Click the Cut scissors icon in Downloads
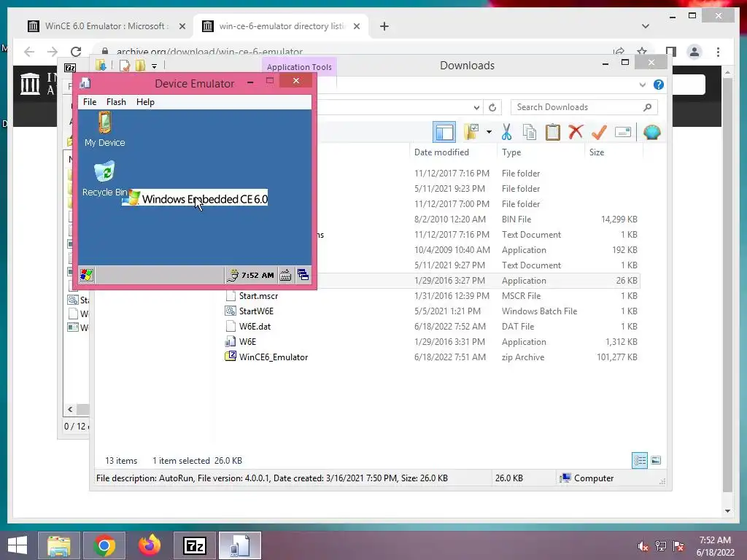Screen dimensions: 747x560 pos(506,132)
